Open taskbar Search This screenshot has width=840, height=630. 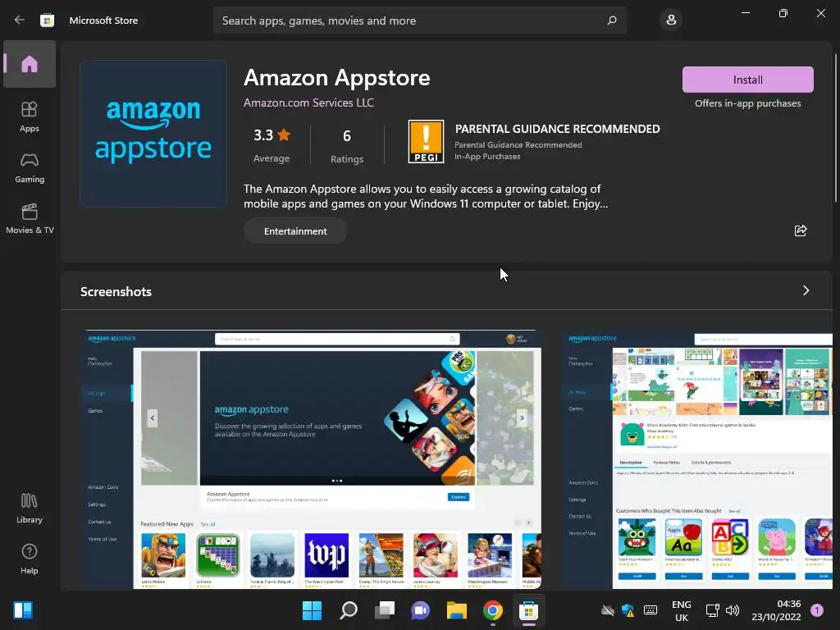[x=348, y=610]
